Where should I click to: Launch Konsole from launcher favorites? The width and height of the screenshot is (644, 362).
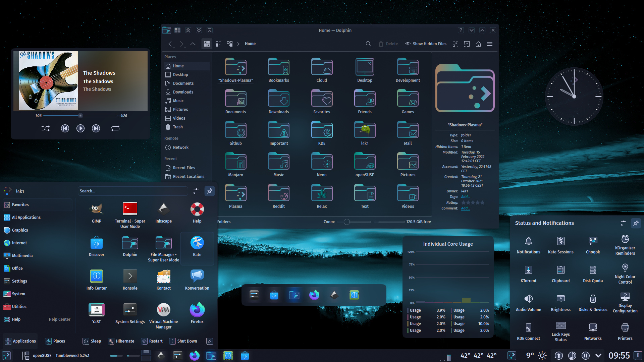tap(130, 280)
